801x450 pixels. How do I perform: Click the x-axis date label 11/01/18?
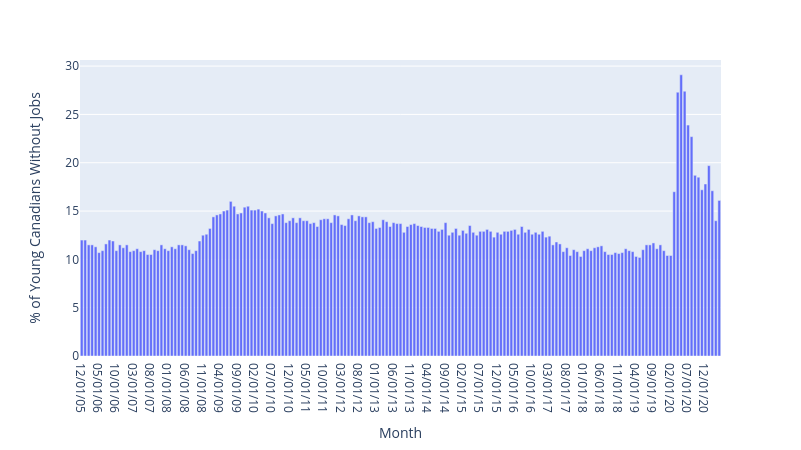point(618,388)
